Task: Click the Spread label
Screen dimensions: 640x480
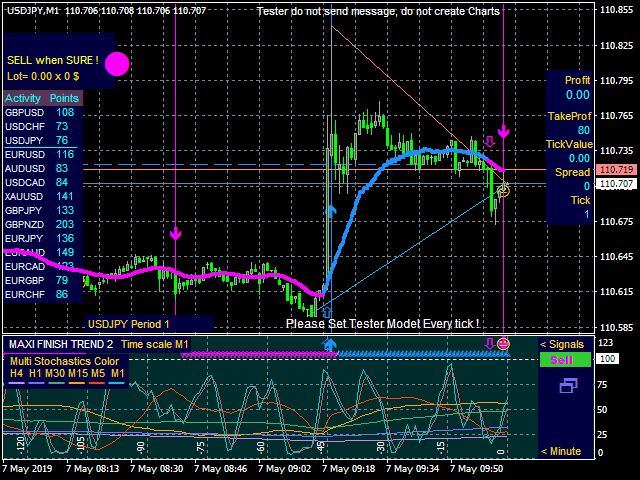Action: pos(572,172)
